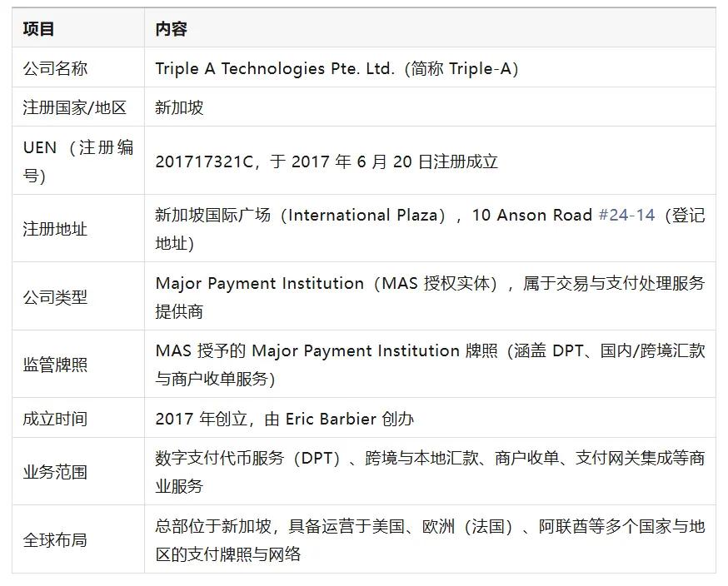728x586 pixels.
Task: Click the 内容 column header
Action: click(171, 28)
